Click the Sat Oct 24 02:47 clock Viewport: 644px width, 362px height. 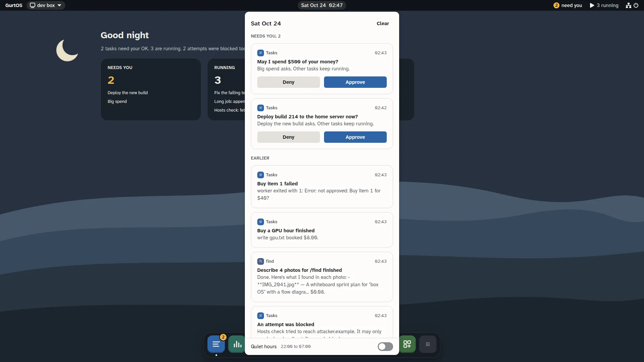pos(322,5)
